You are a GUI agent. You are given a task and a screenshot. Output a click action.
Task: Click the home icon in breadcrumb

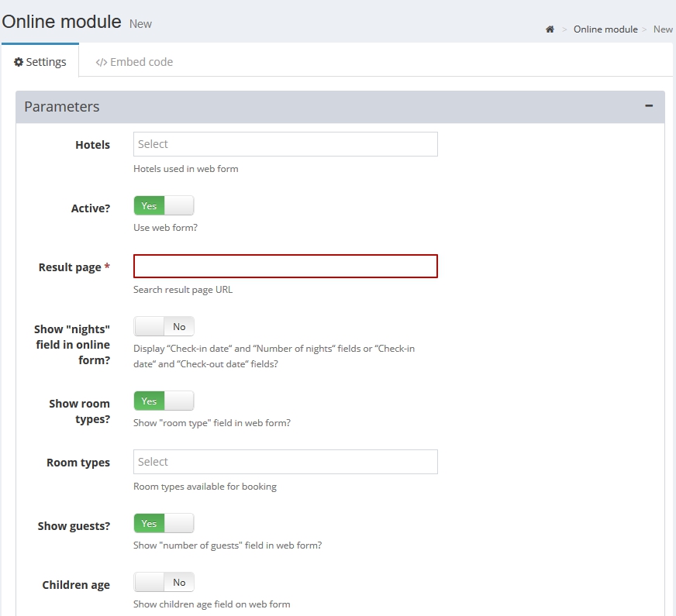[550, 29]
